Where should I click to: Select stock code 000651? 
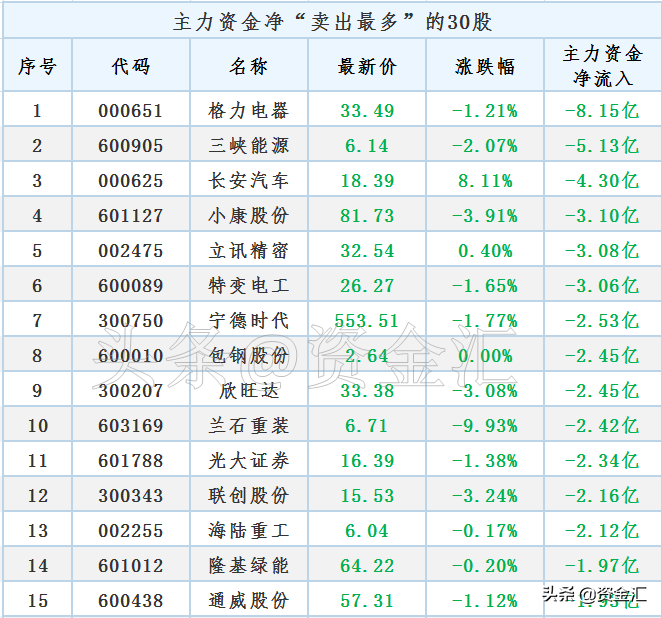pos(131,111)
